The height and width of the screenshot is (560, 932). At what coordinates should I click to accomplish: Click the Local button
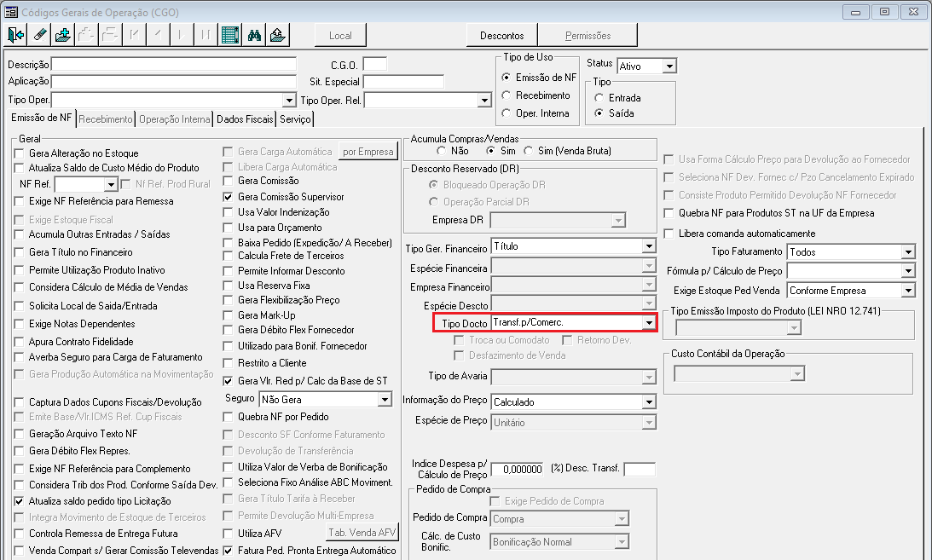[x=340, y=36]
